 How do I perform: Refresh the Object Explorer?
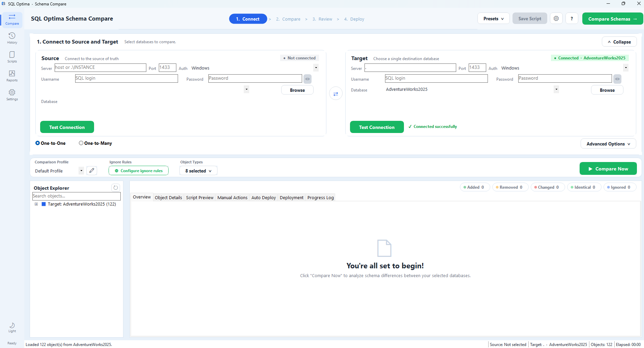point(116,188)
